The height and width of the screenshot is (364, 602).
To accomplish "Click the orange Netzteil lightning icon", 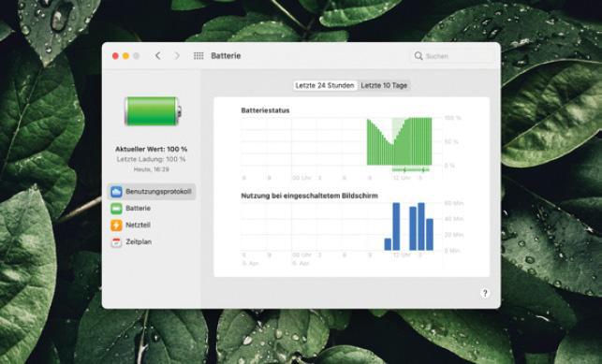I will point(116,226).
